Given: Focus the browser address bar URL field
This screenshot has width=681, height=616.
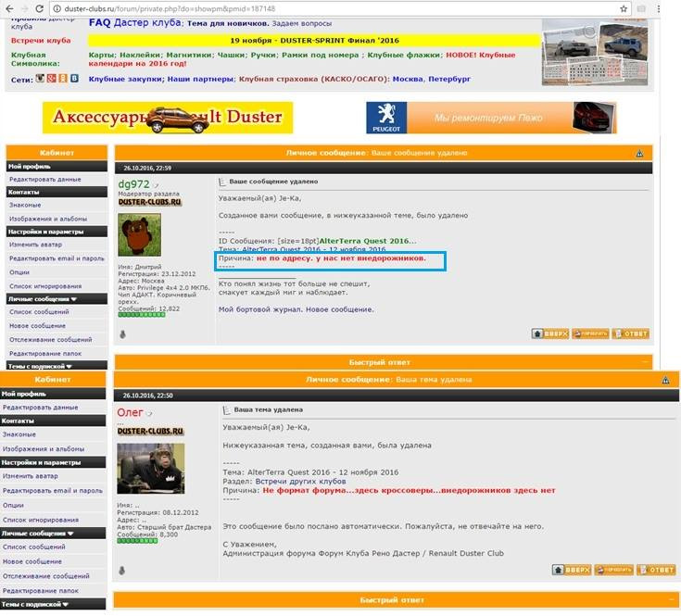Looking at the screenshot, I should tap(339, 8).
